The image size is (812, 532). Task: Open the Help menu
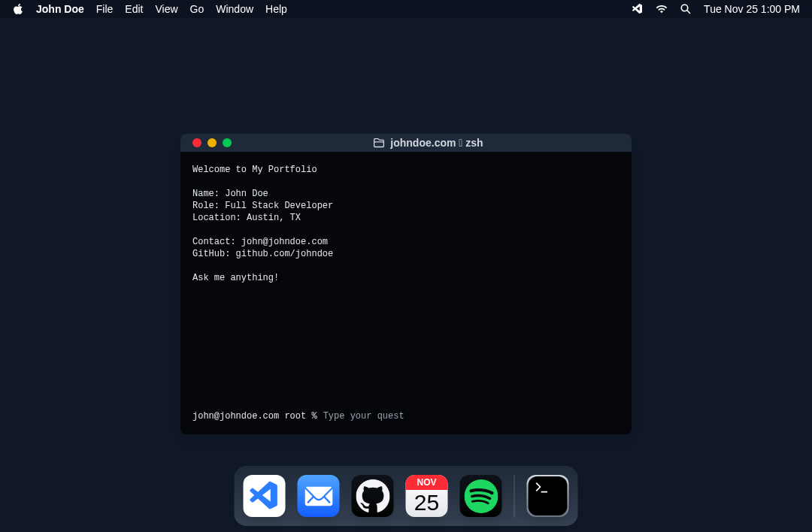pos(276,9)
